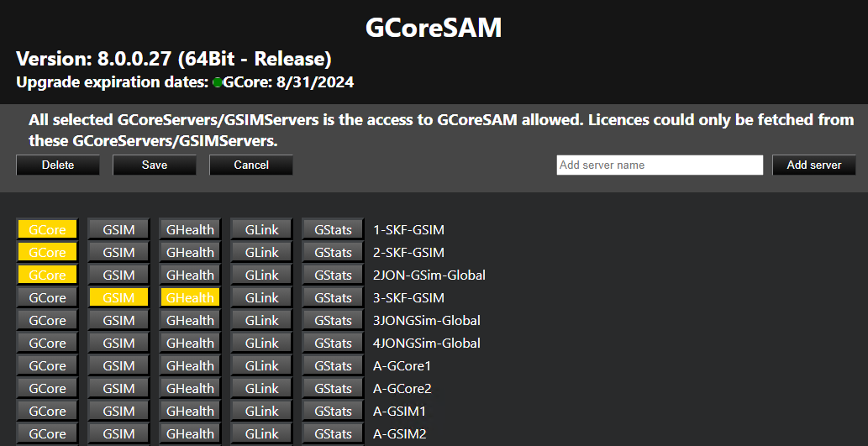868x446 pixels.
Task: Enable GSIM for A-GCore1
Action: point(118,365)
